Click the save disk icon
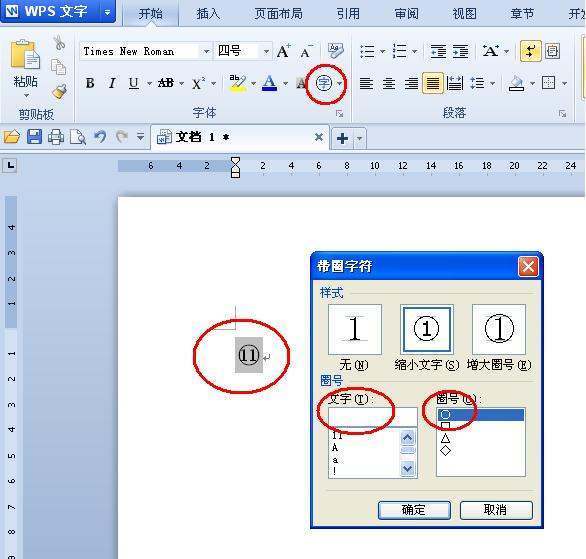 (x=34, y=137)
